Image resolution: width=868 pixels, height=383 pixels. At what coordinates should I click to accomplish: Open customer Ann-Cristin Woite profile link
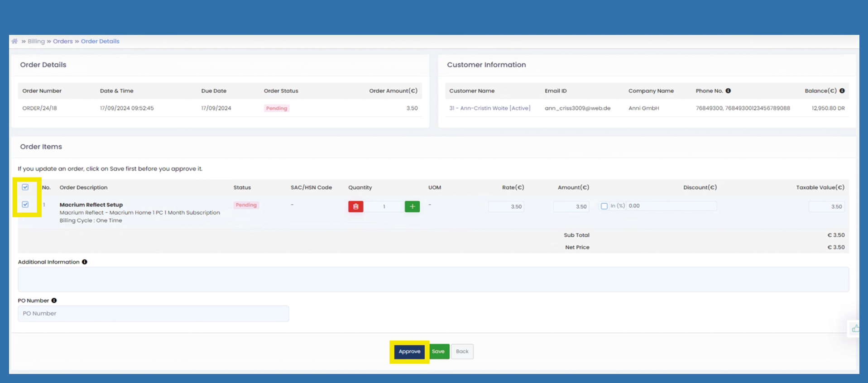point(489,108)
